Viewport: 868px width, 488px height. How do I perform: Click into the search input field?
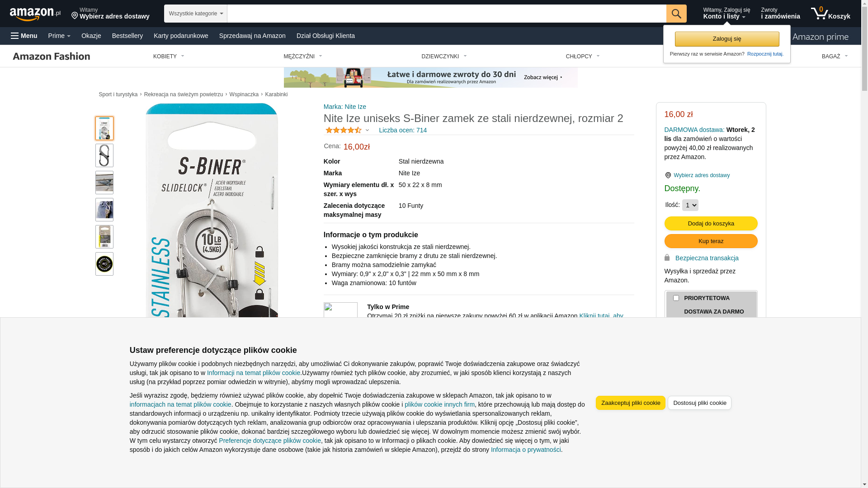point(447,14)
